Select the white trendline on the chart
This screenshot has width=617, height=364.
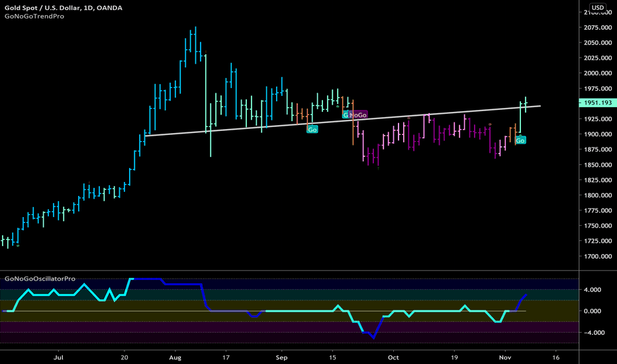pyautogui.click(x=342, y=121)
